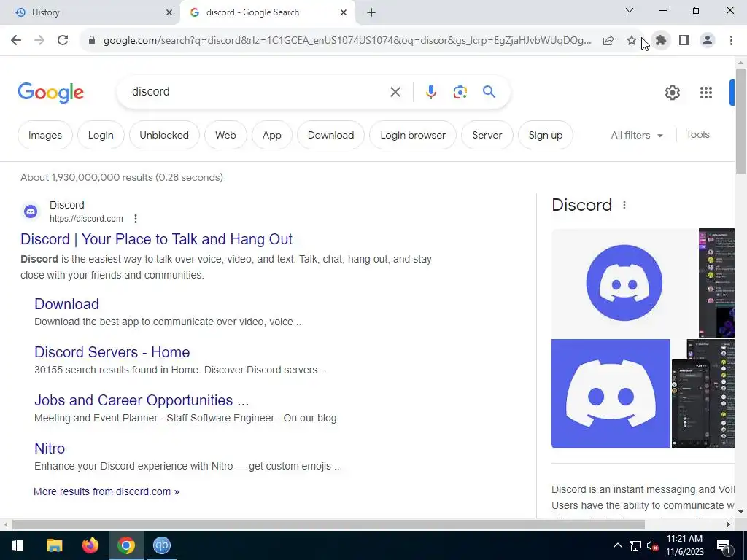Click More results from discord.com

[x=107, y=491]
